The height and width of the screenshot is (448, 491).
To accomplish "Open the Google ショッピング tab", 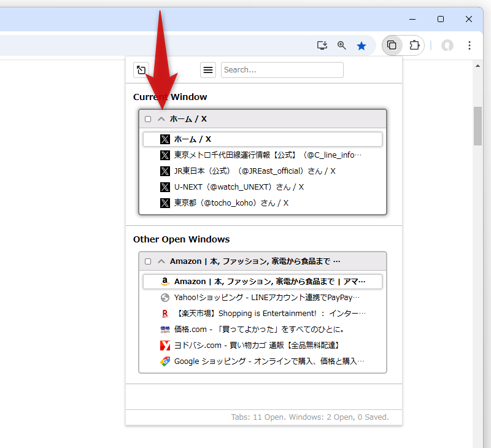I will [x=263, y=361].
